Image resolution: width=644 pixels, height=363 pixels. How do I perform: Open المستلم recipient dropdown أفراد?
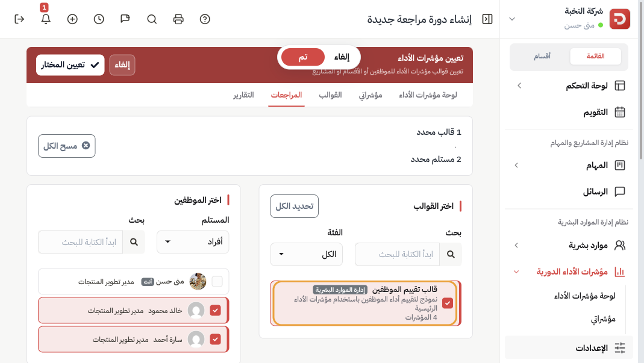pos(193,242)
